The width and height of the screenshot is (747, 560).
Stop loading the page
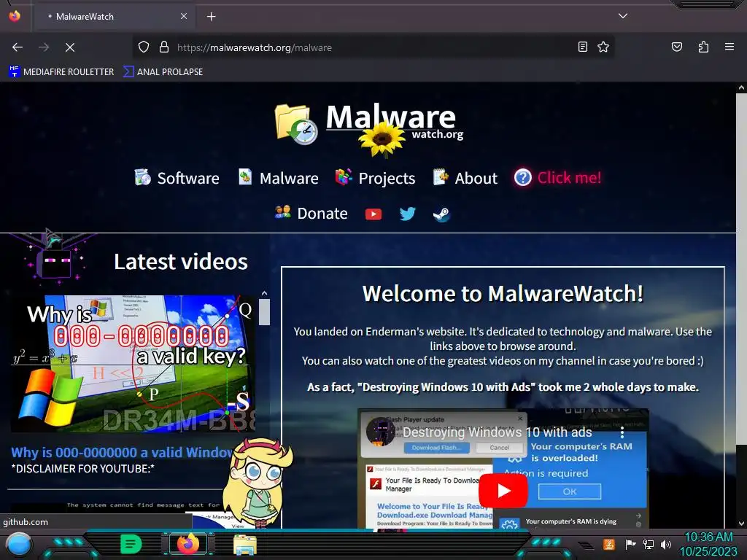[x=70, y=47]
